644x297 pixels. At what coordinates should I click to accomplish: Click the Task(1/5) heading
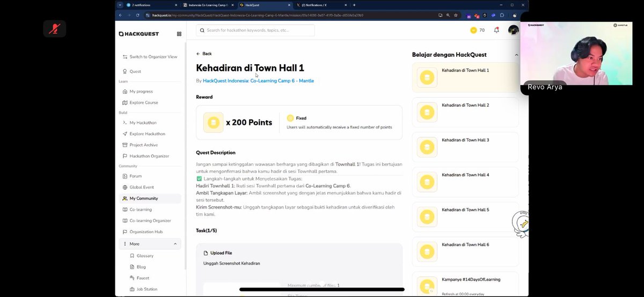pos(207,231)
